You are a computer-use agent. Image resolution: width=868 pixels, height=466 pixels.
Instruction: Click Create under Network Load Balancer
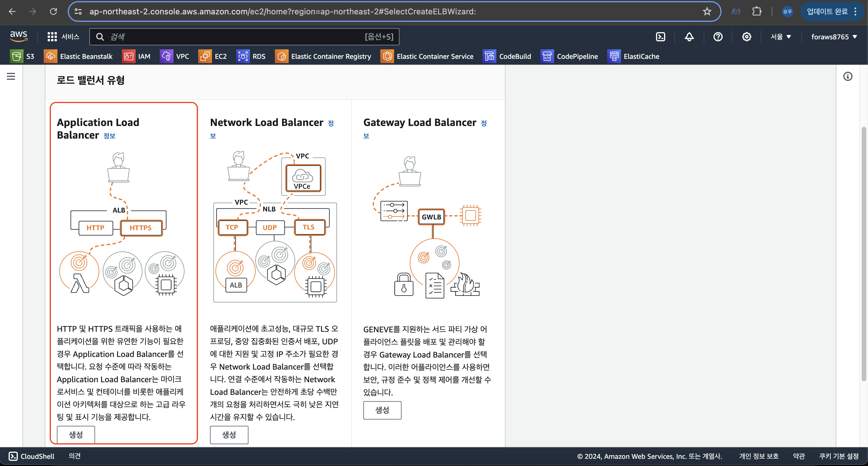(x=229, y=434)
